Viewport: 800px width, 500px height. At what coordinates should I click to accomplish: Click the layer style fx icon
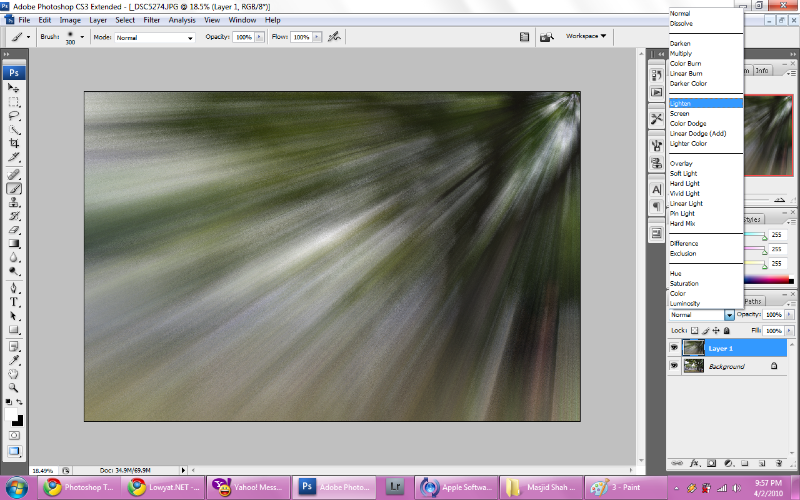coord(695,463)
